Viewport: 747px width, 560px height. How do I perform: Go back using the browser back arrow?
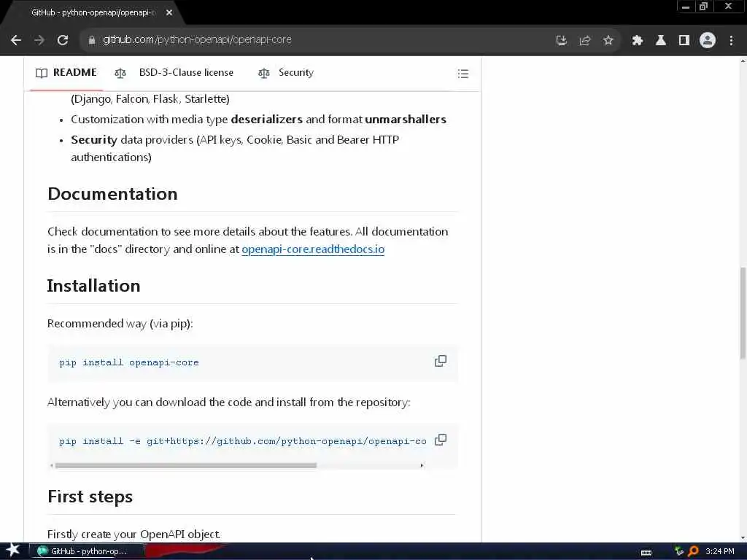16,40
